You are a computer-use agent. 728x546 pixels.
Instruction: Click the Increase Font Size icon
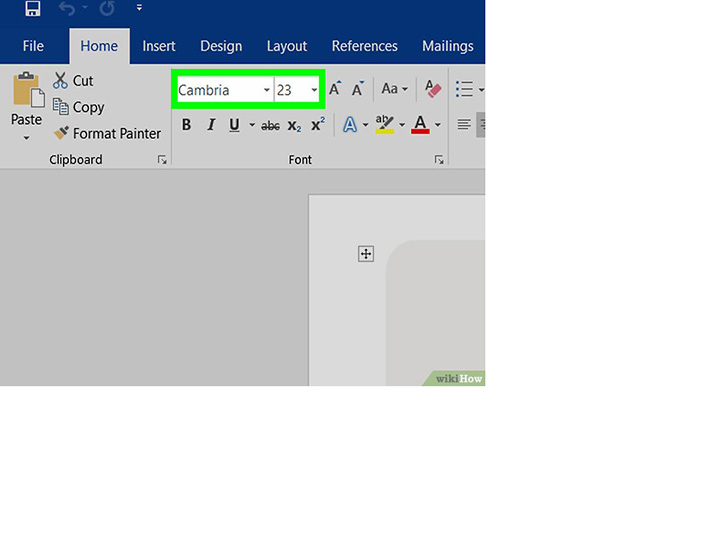[335, 88]
